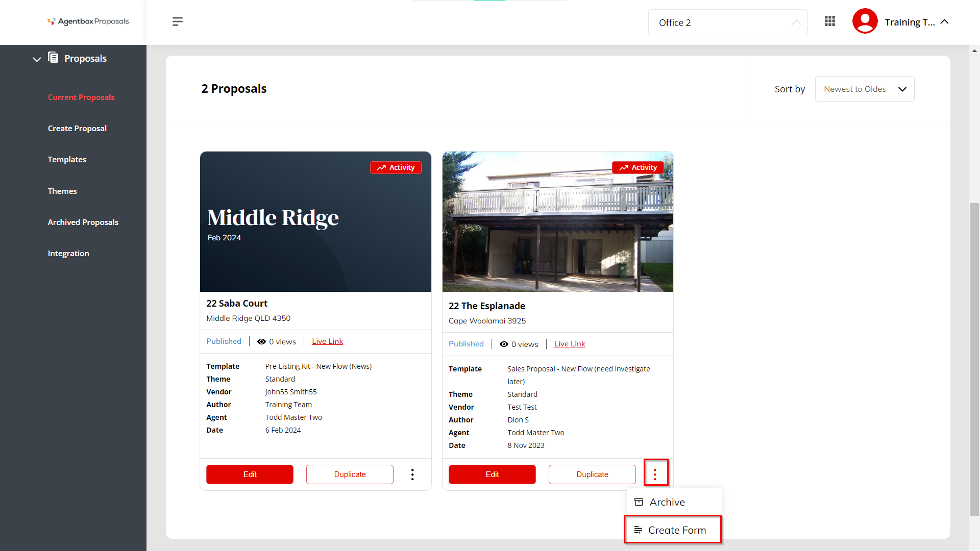The width and height of the screenshot is (980, 551).
Task: Open Activity badge on 22 The Esplanade card
Action: (x=638, y=167)
